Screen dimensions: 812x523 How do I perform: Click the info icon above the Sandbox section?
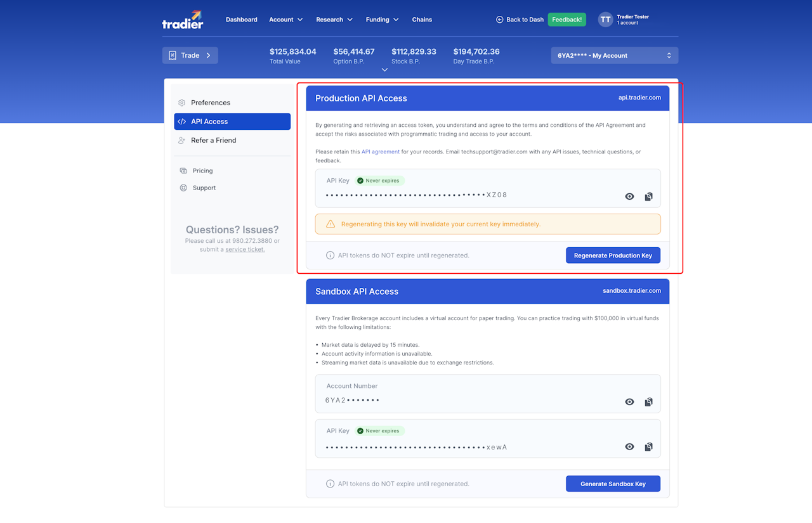[x=330, y=255]
